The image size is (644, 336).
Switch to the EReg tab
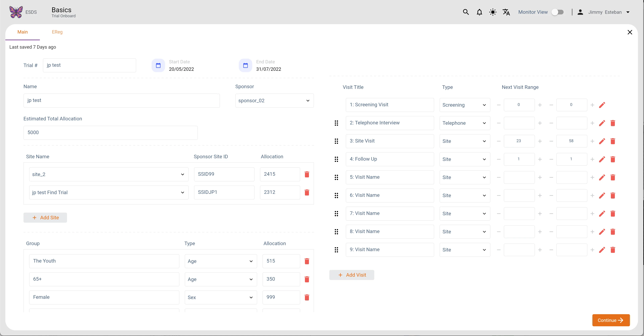click(57, 32)
